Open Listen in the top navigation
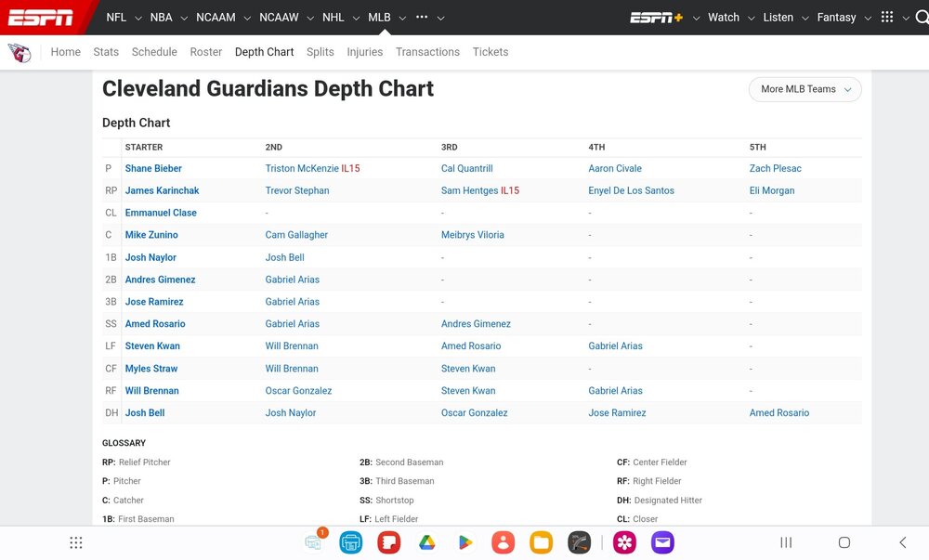 pos(778,18)
